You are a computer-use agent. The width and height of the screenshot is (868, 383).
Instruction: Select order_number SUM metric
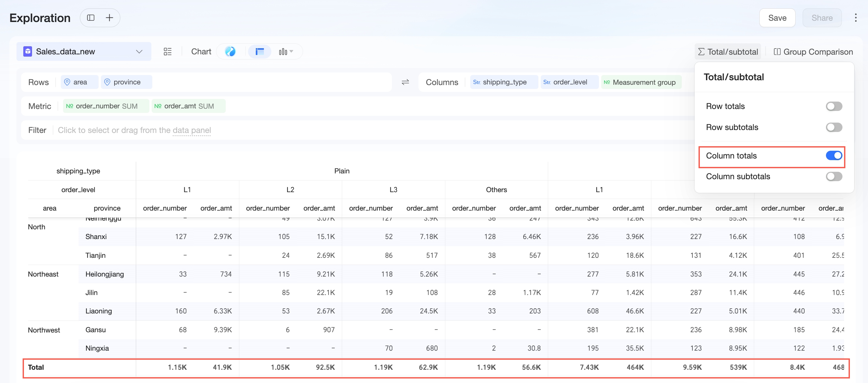click(106, 106)
